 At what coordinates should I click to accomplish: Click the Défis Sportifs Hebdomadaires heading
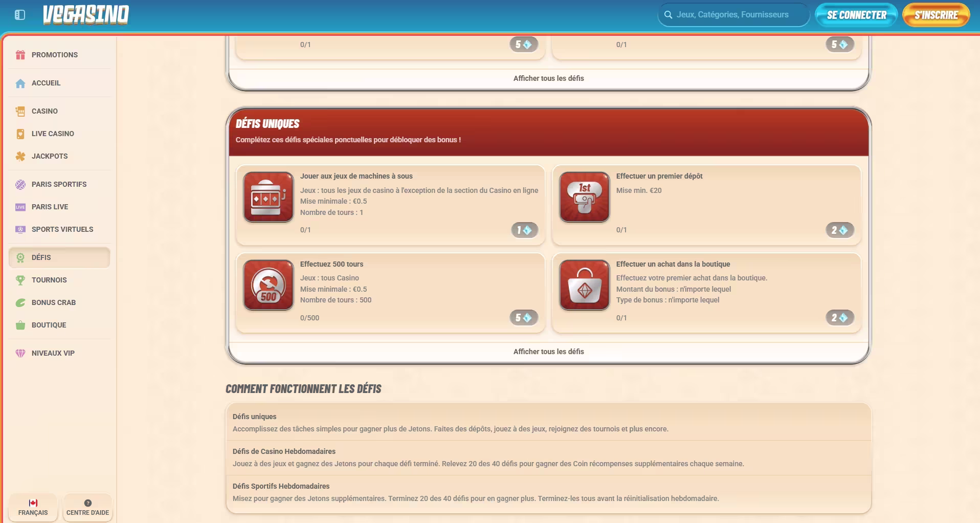point(281,486)
